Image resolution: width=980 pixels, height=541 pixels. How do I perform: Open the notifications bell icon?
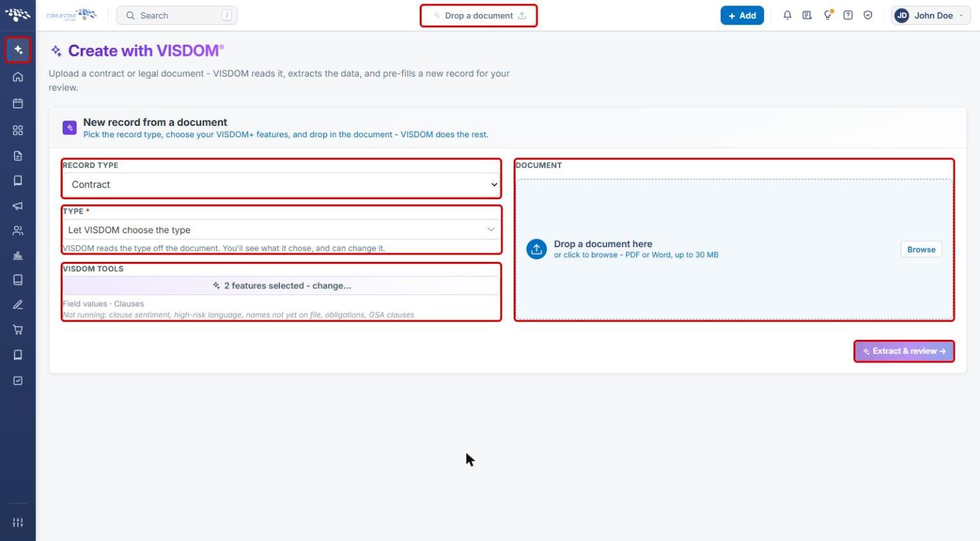pyautogui.click(x=787, y=15)
